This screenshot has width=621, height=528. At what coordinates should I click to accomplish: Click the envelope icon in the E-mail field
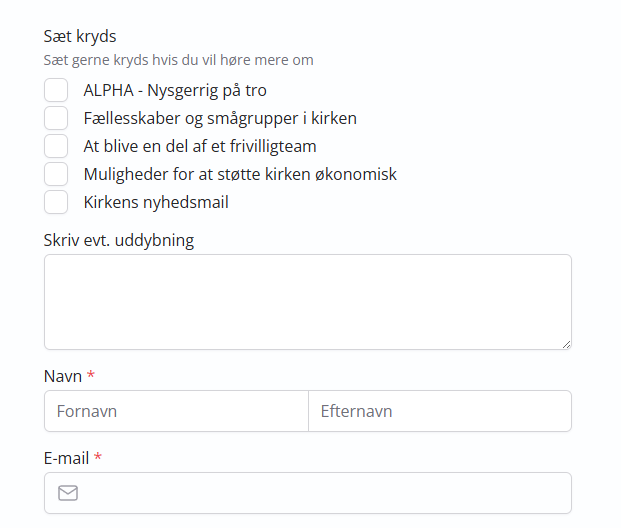[x=68, y=493]
